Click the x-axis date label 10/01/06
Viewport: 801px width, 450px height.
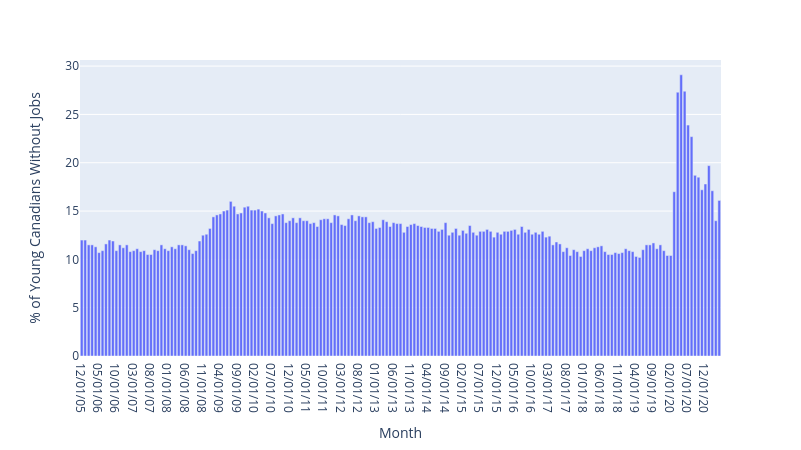click(115, 388)
